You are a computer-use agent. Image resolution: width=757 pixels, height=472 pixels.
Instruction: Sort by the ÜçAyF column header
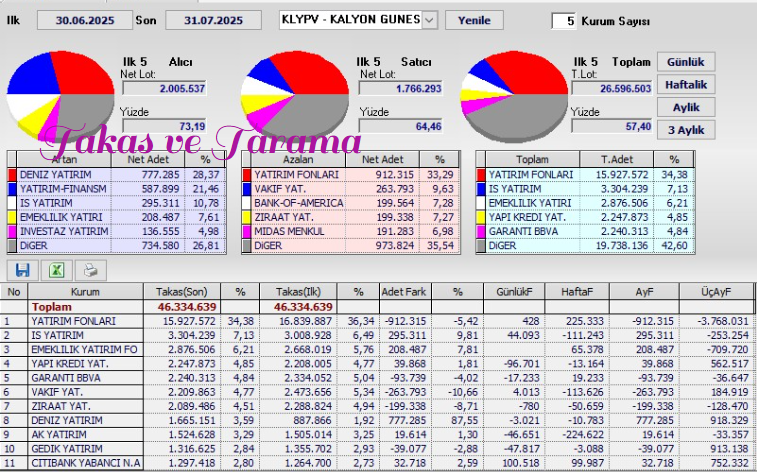point(716,292)
